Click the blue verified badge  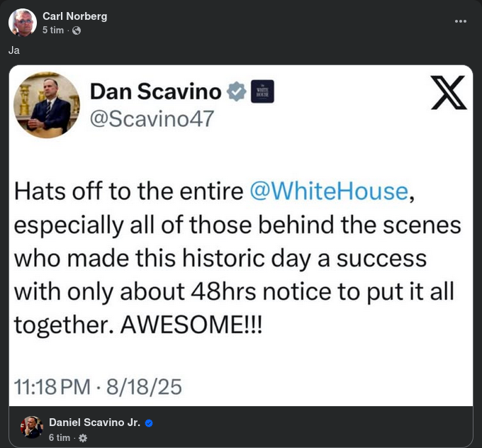point(149,423)
